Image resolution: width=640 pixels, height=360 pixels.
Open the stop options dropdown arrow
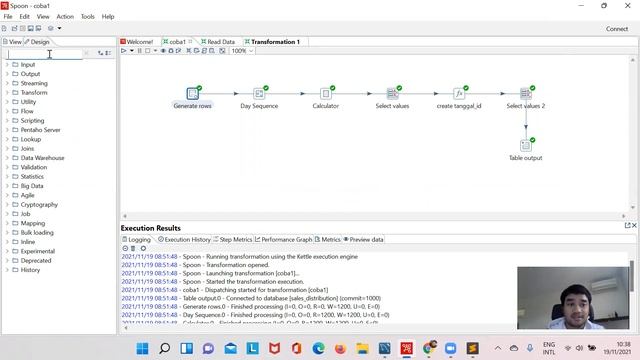click(155, 51)
